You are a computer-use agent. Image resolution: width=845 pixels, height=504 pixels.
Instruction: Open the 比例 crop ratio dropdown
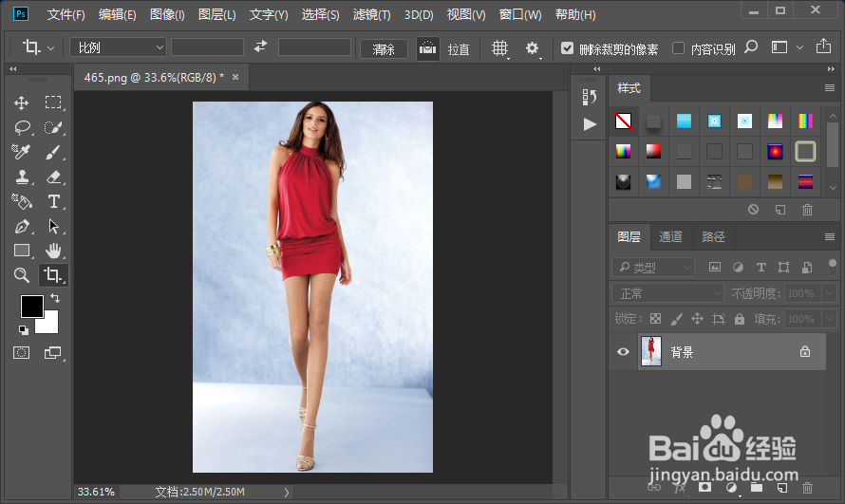click(118, 47)
